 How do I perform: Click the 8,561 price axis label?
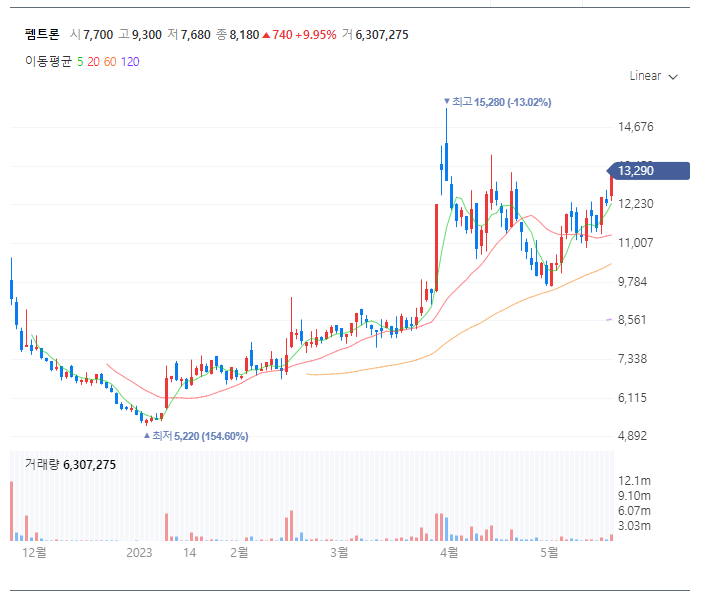tap(632, 320)
